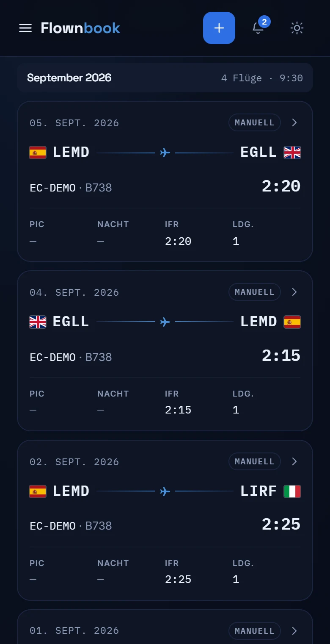Click the Flownbook logo
Image resolution: width=330 pixels, height=644 pixels.
80,28
